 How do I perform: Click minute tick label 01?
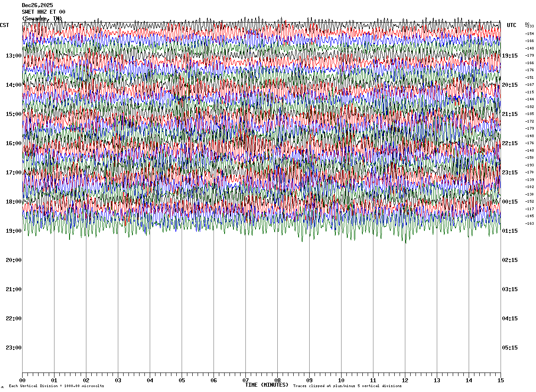pos(54,380)
